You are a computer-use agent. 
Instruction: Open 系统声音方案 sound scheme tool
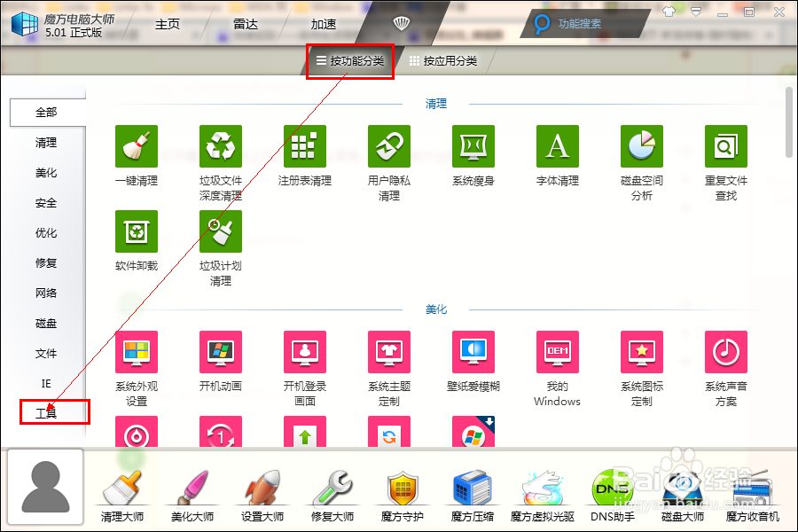725,352
